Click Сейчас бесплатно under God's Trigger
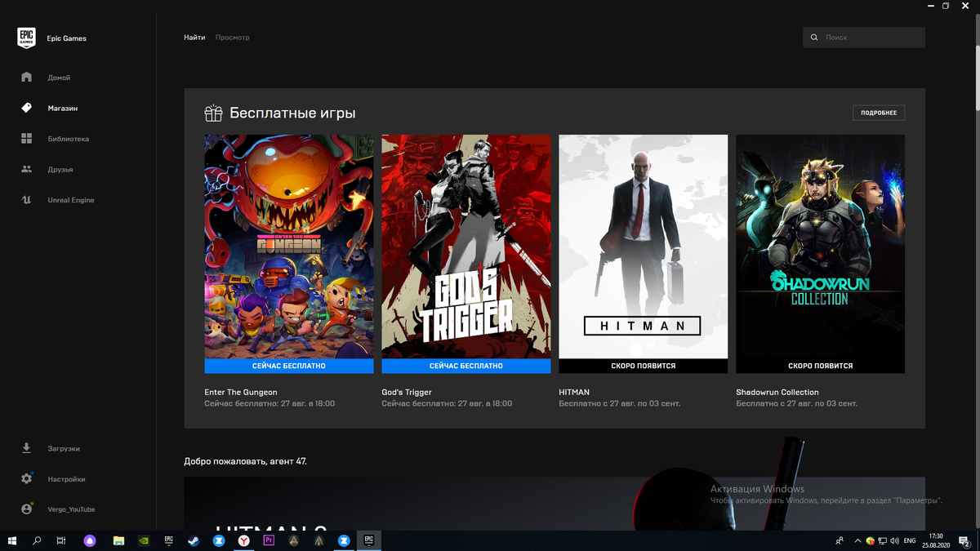Viewport: 980px width, 551px height. pyautogui.click(x=466, y=366)
